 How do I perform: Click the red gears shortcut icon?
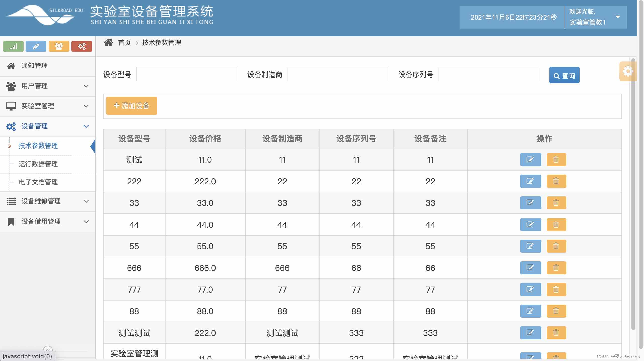[82, 46]
